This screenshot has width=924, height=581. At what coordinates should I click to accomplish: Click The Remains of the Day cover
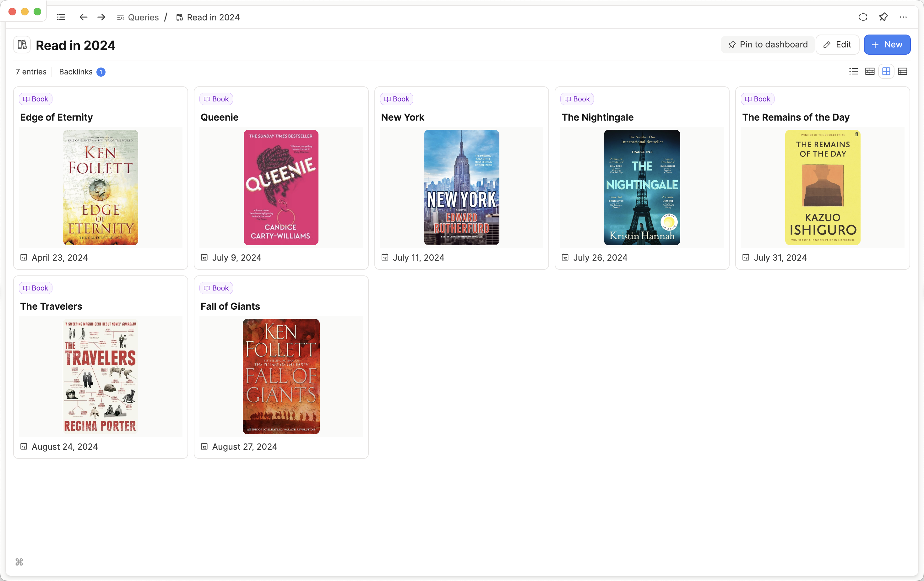pos(823,187)
